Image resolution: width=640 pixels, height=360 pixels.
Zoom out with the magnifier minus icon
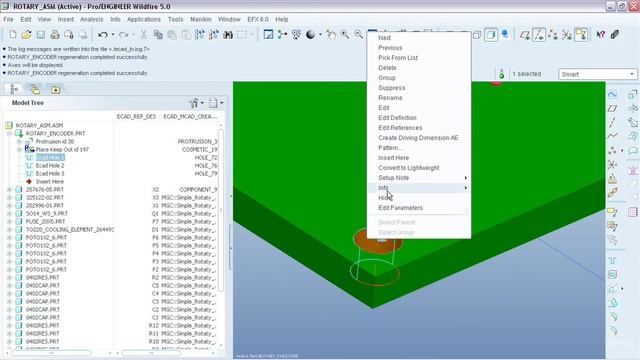358,35
